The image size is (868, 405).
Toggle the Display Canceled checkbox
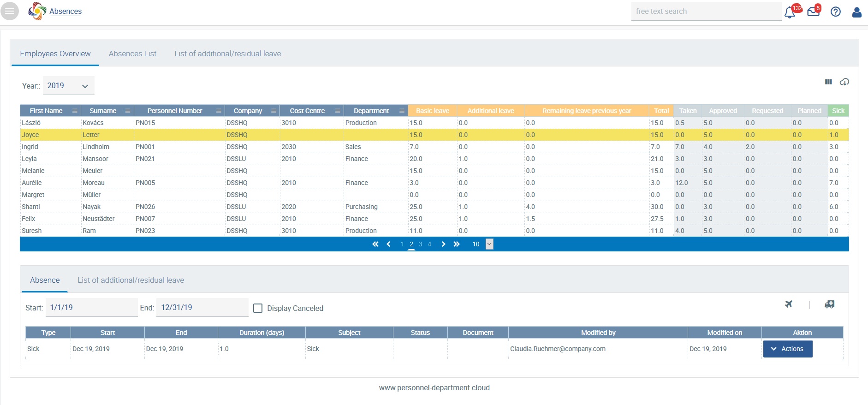click(258, 308)
